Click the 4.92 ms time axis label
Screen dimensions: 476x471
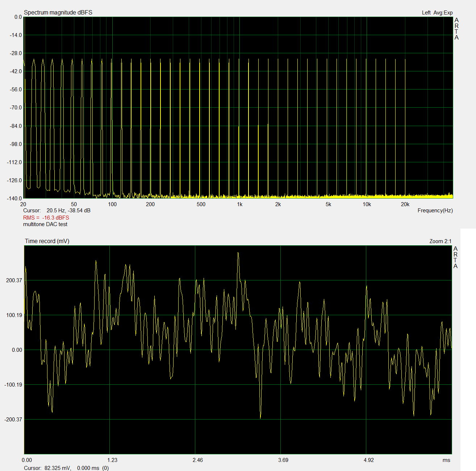(x=369, y=460)
